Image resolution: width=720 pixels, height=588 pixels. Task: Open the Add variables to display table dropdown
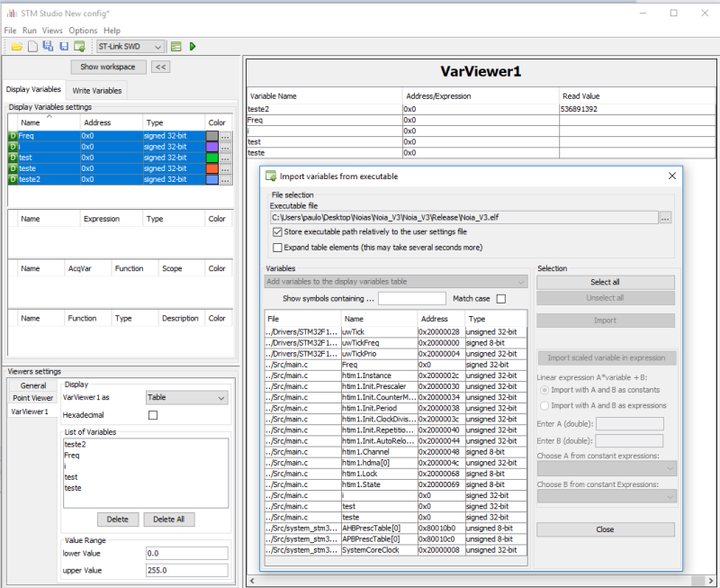tap(396, 282)
